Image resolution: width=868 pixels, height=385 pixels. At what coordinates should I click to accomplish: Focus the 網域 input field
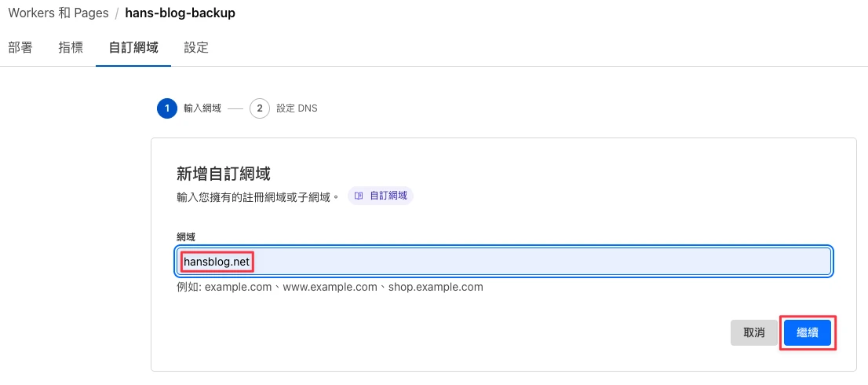[504, 262]
